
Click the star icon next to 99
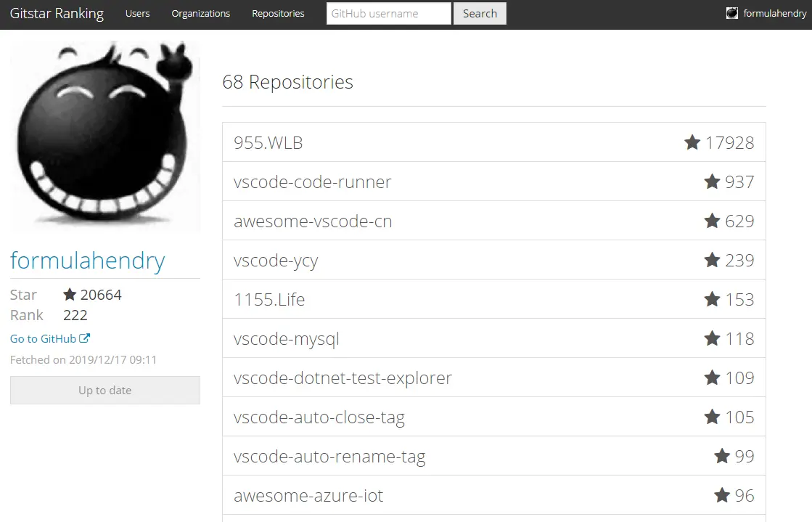pos(722,456)
